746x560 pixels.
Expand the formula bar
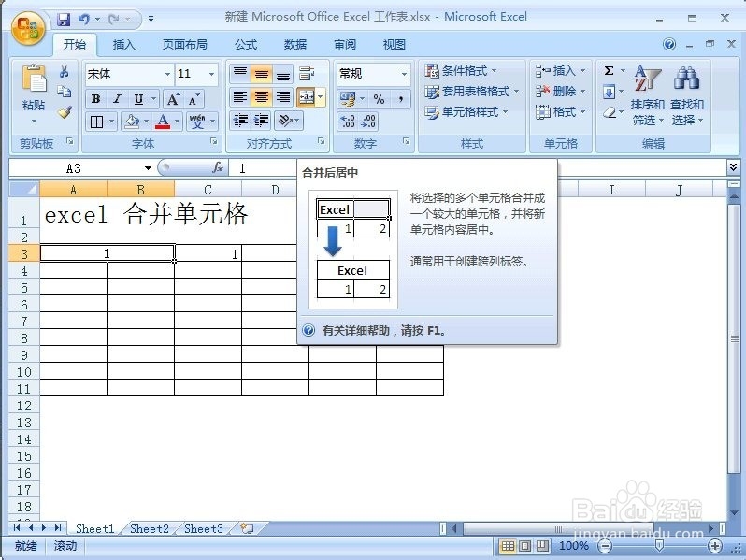tap(733, 167)
